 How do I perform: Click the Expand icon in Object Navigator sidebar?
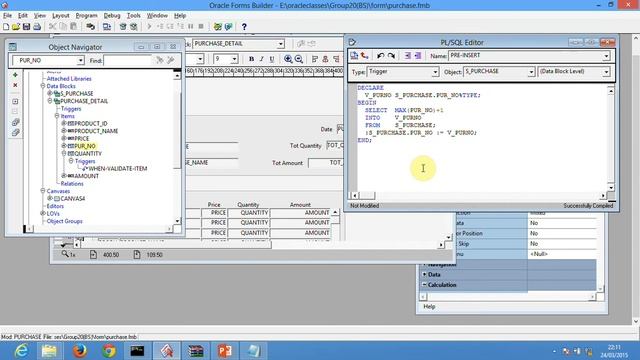tap(15, 101)
